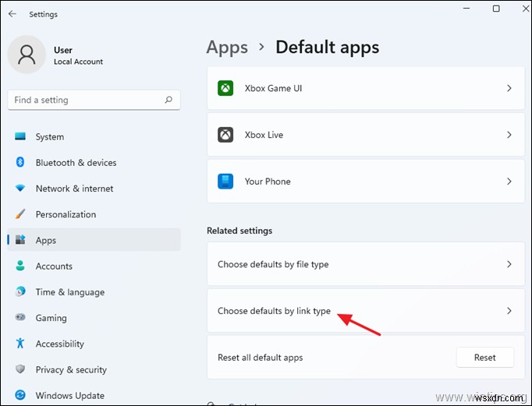Open chevron for defaults by link type
532x406 pixels.
tap(509, 311)
